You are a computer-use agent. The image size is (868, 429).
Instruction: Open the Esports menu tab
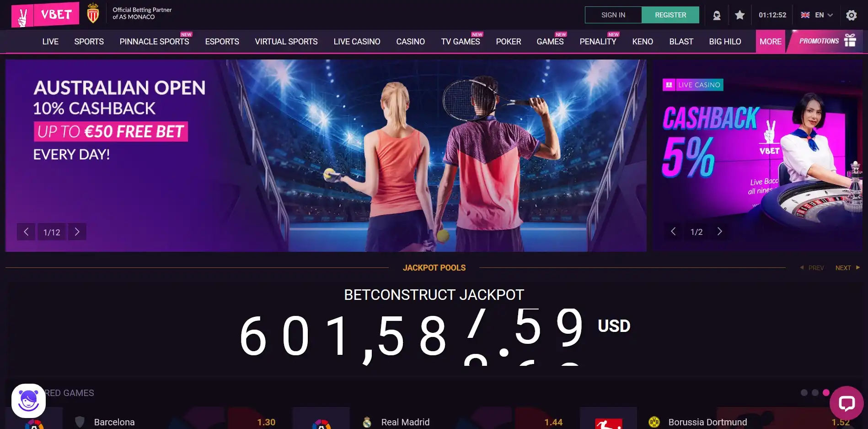(222, 42)
